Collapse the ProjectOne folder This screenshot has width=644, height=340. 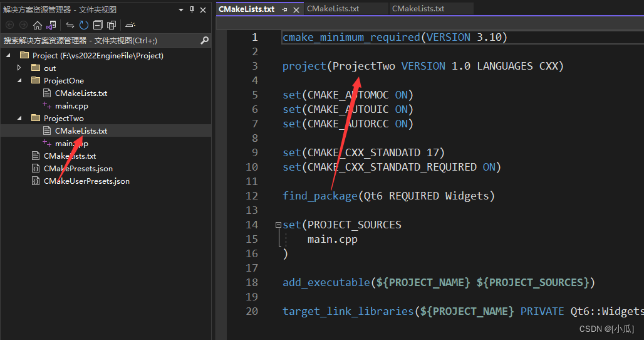tap(19, 80)
